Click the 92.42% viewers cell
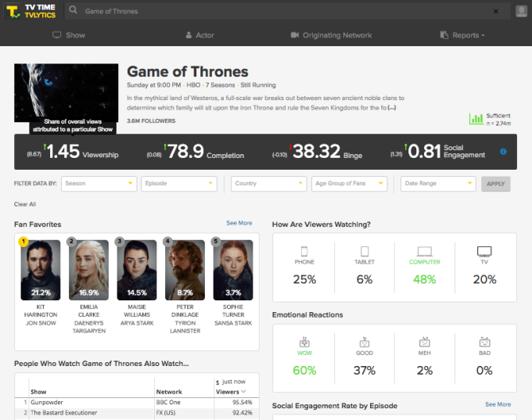Screen dimensions: 532x420 (243, 413)
